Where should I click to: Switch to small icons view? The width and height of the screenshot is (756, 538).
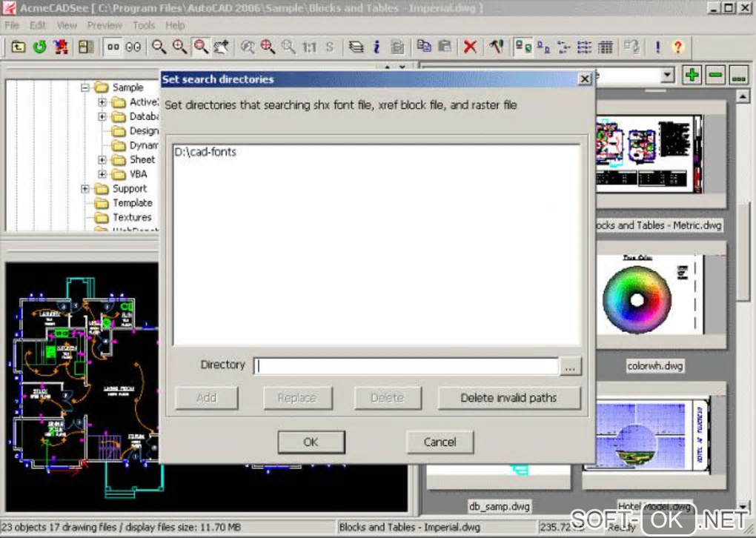pos(543,47)
